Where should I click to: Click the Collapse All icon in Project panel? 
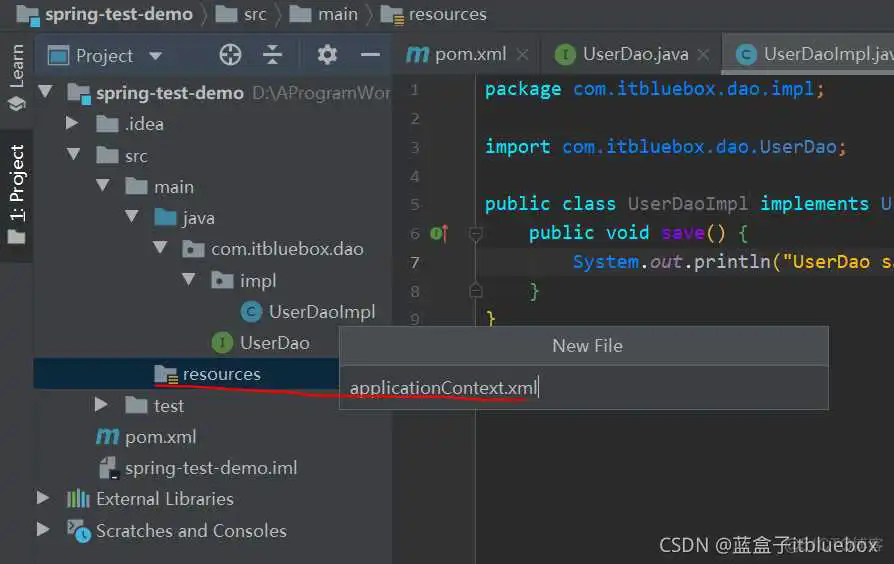272,55
